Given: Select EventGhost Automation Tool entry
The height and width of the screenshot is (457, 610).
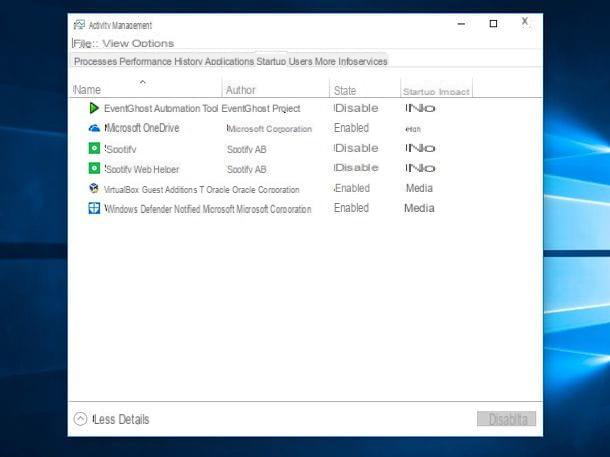Looking at the screenshot, I should click(x=161, y=108).
